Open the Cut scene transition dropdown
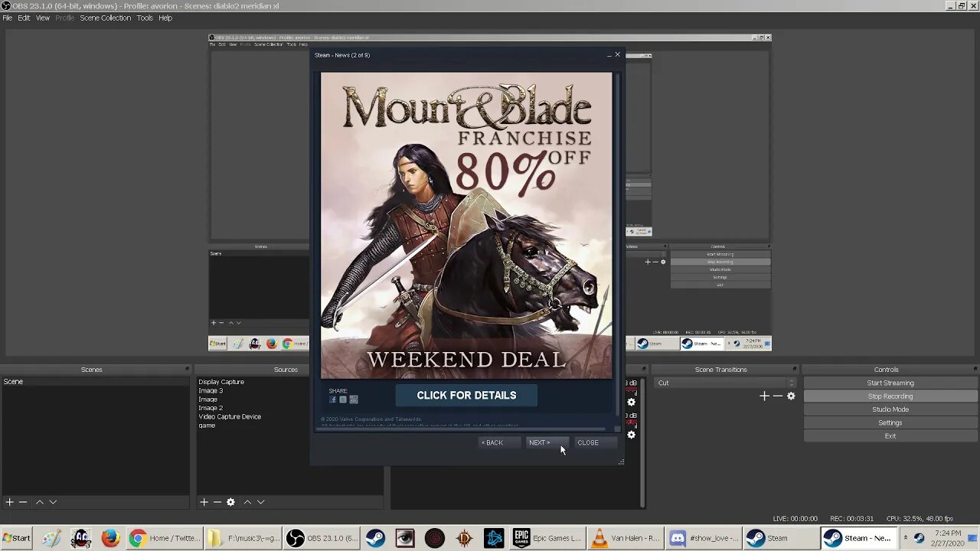Screen dimensions: 980x551 coord(724,383)
